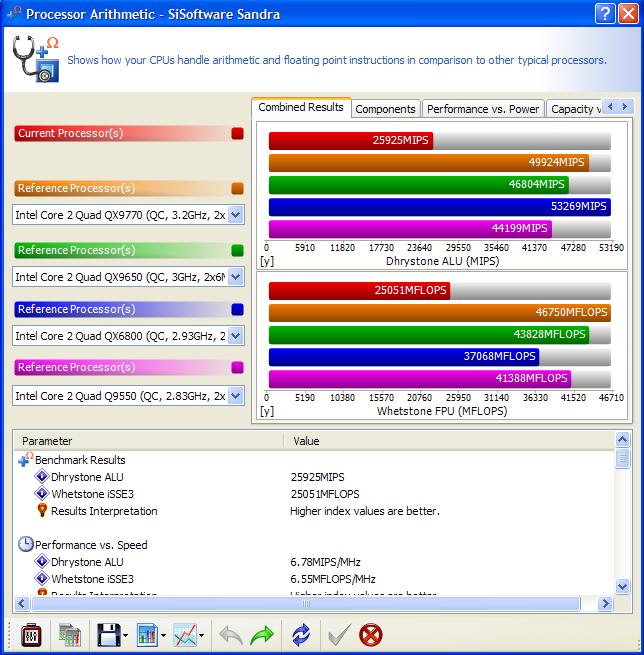Click the Dhrystone ALU diamond icon under Benchmark Results

(x=42, y=476)
